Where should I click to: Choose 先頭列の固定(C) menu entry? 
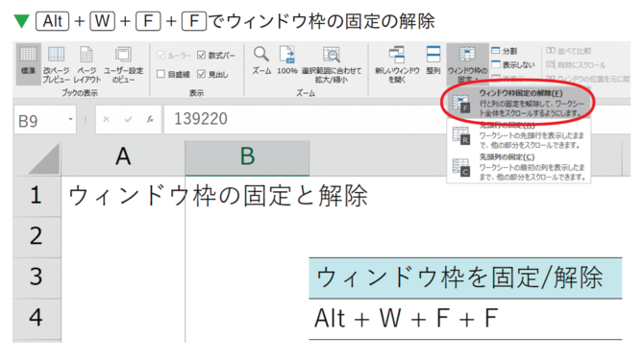[518, 167]
